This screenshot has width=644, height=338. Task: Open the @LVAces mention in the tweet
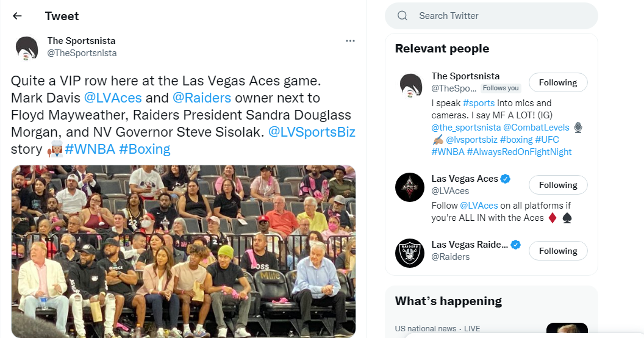pos(113,98)
